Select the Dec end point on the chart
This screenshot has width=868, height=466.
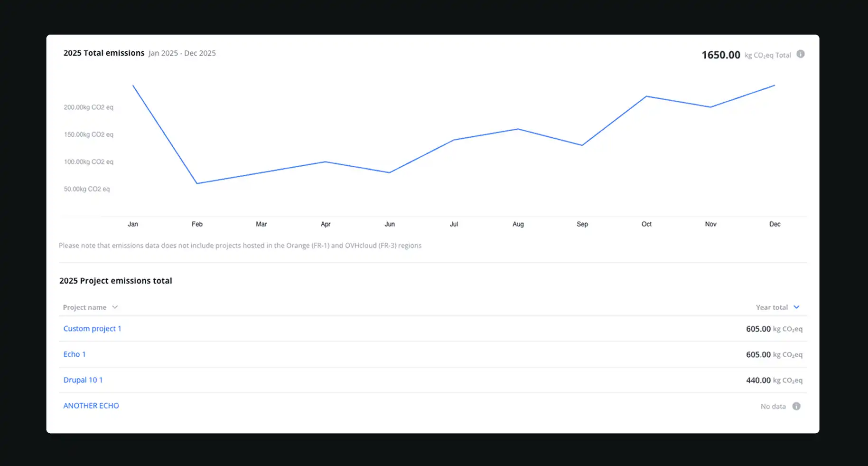(775, 86)
